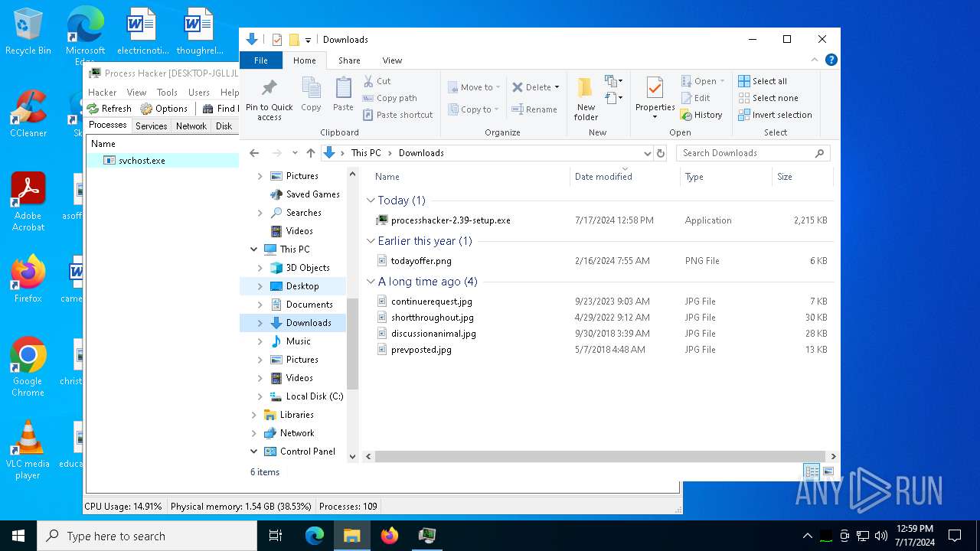Click Select none in ribbon
Viewport: 980px width, 551px height.
(x=768, y=98)
